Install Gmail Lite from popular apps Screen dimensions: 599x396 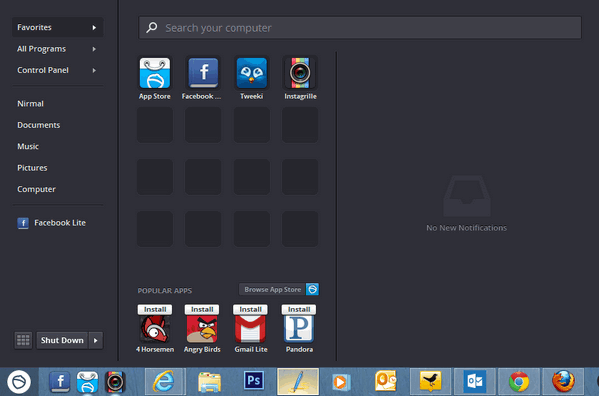[x=251, y=309]
